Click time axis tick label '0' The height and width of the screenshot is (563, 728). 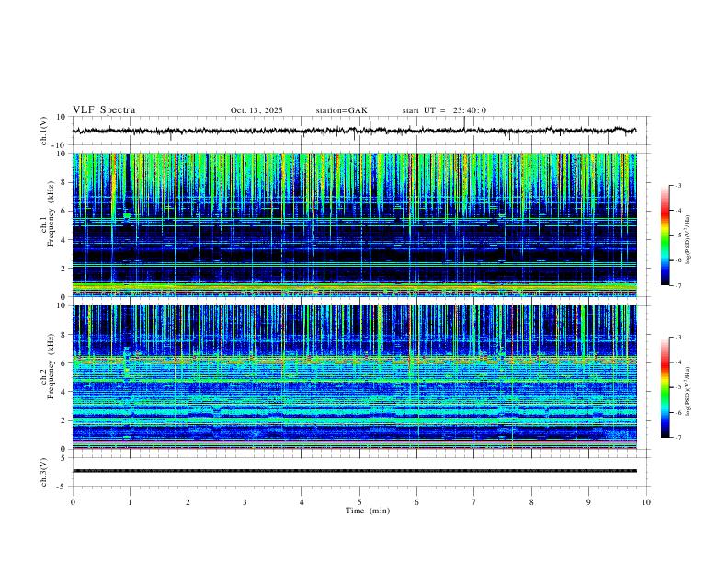coord(73,502)
